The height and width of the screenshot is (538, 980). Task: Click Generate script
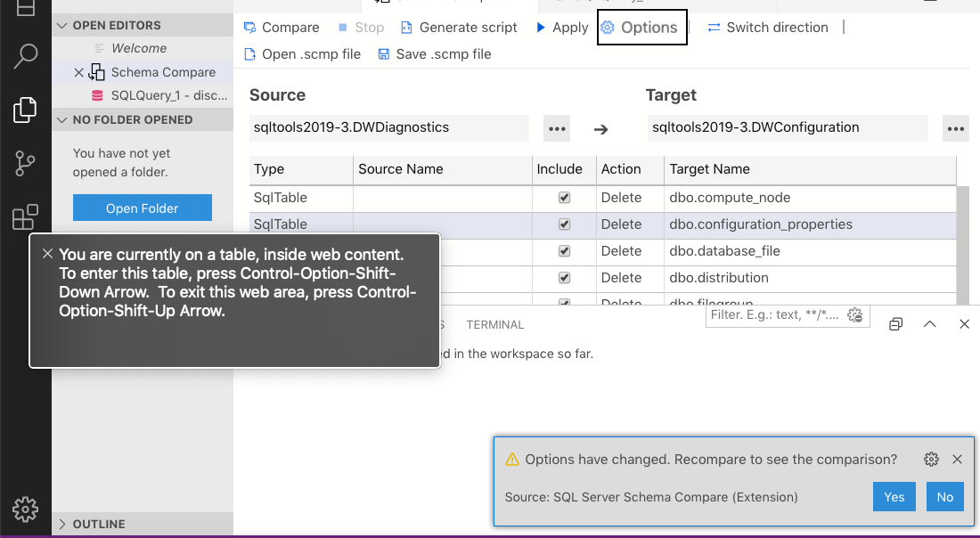[x=459, y=28]
